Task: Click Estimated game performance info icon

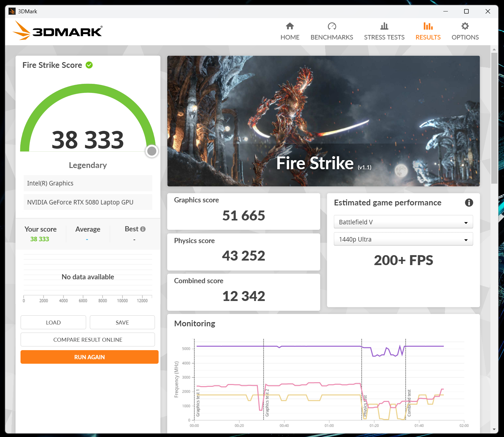Action: pyautogui.click(x=469, y=203)
